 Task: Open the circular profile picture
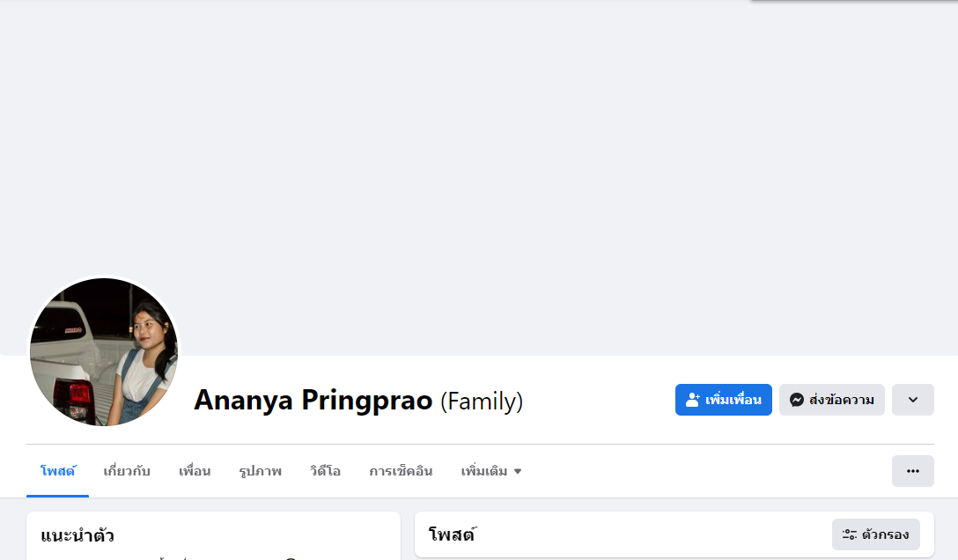click(104, 352)
